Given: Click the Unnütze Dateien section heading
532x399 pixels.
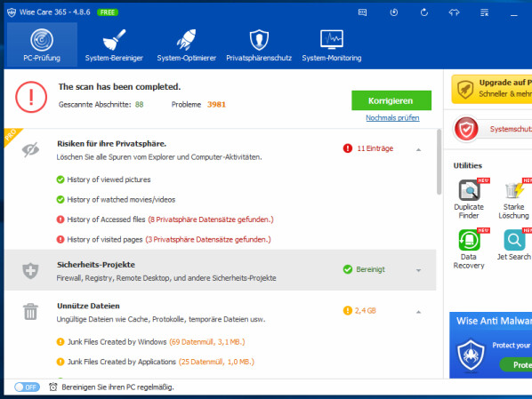Looking at the screenshot, I should point(89,306).
